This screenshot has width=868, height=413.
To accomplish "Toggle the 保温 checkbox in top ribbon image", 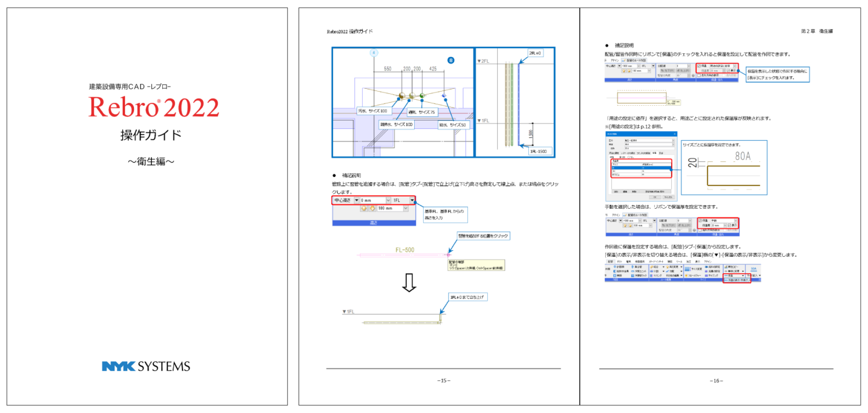I will [699, 66].
